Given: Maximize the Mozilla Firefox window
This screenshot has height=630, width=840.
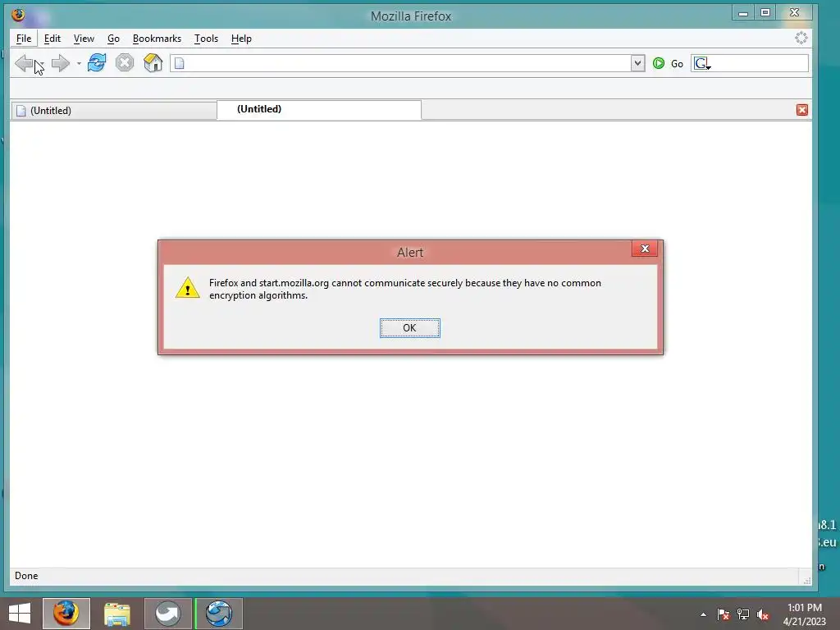Looking at the screenshot, I should click(765, 13).
